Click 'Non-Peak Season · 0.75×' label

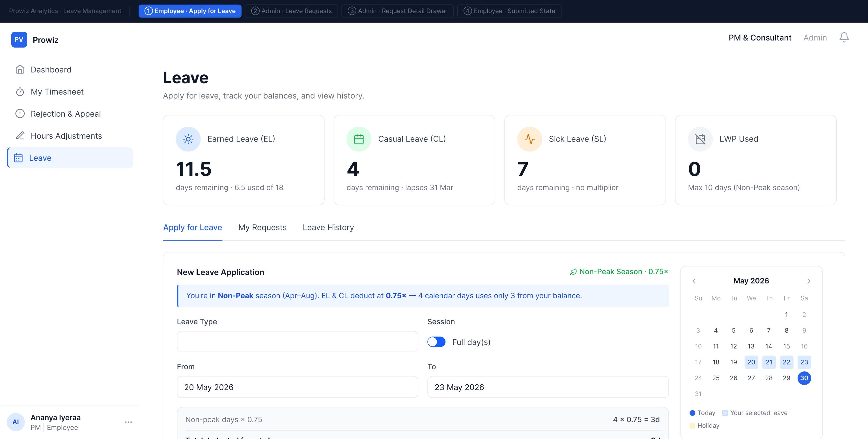(623, 272)
